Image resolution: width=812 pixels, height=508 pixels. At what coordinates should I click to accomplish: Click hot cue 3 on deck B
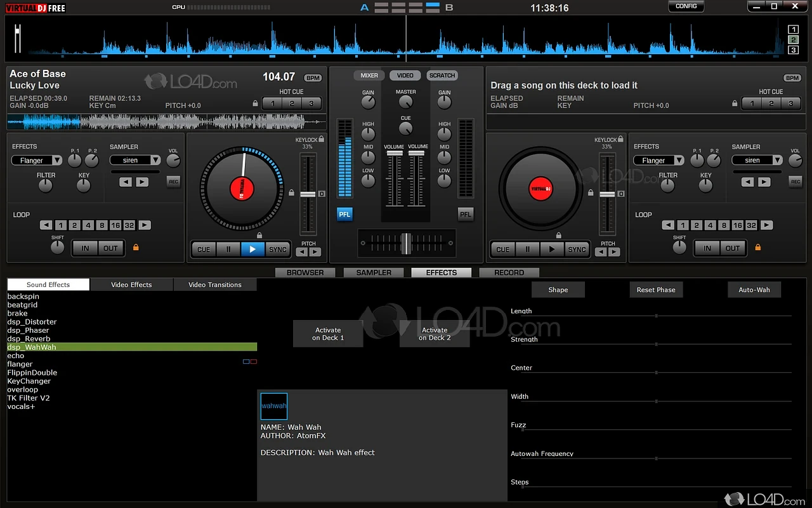pyautogui.click(x=790, y=104)
